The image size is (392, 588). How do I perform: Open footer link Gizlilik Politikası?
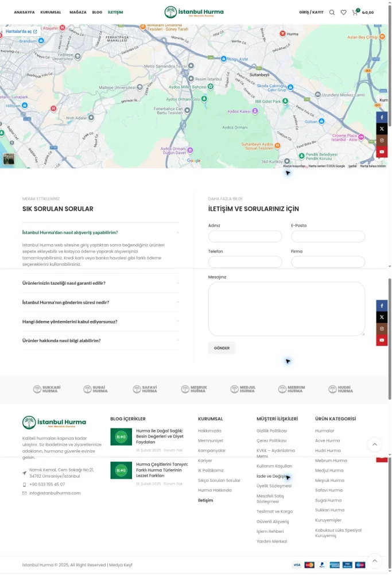[271, 431]
